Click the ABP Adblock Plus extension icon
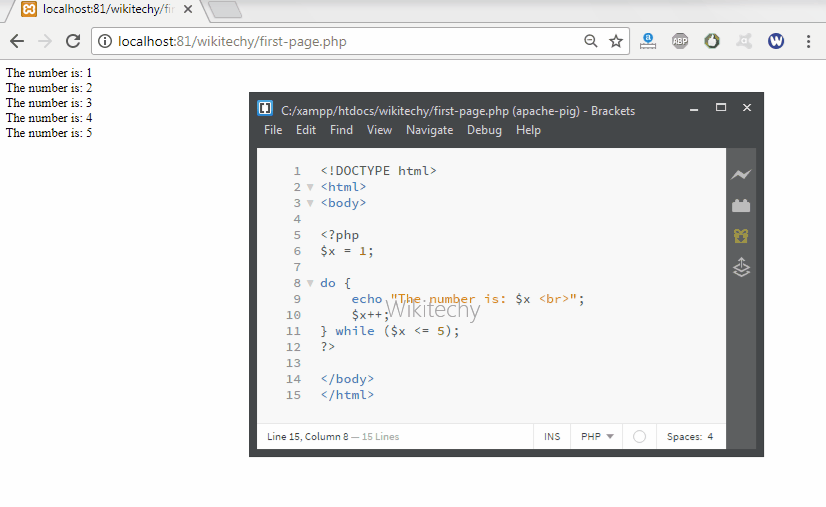 (x=679, y=41)
